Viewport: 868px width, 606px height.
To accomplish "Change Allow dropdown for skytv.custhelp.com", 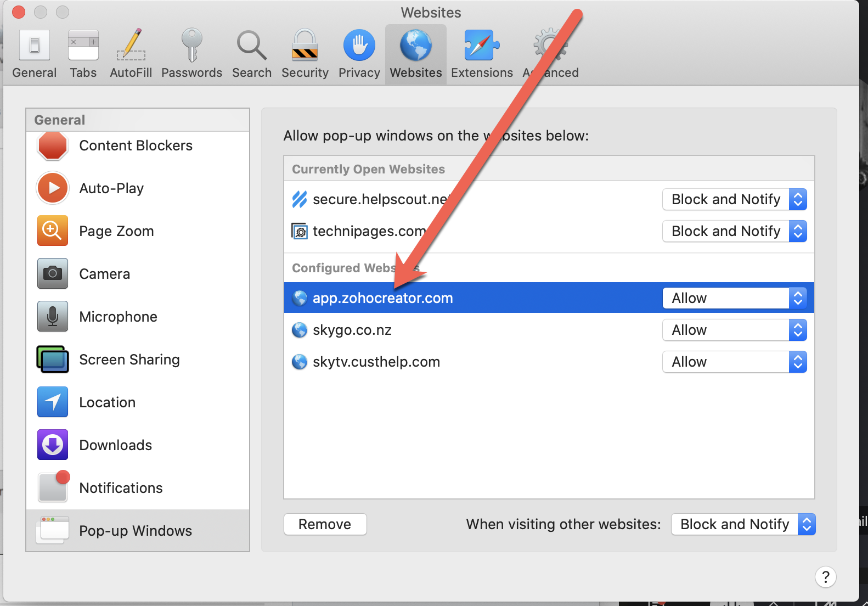I will click(735, 362).
